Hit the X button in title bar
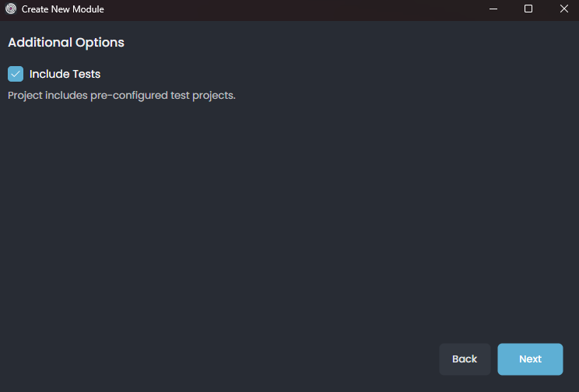 click(563, 9)
